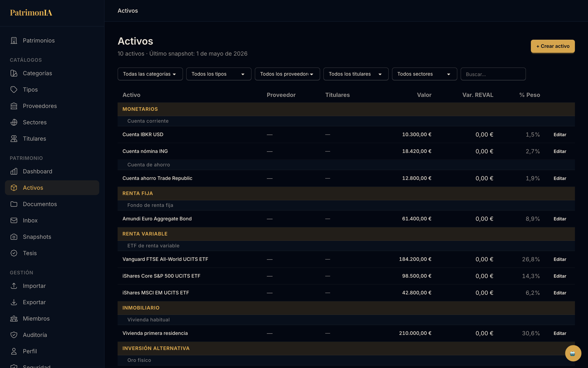
Task: Open Patrimonios building icon in sidebar
Action: [14, 40]
